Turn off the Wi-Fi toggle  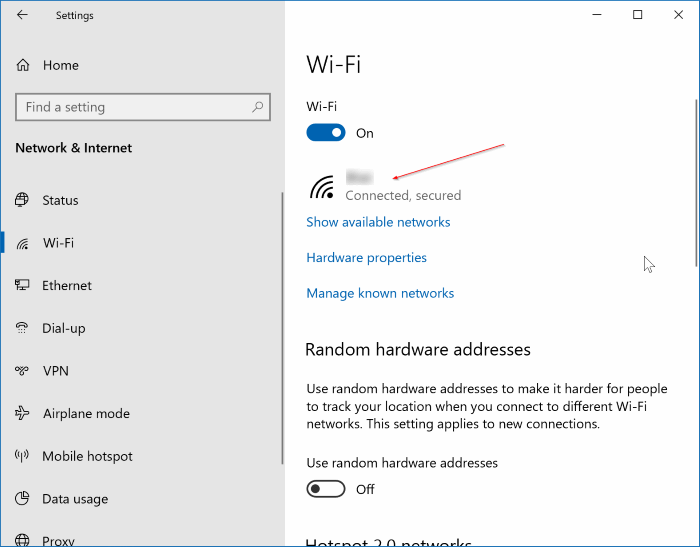pos(326,133)
